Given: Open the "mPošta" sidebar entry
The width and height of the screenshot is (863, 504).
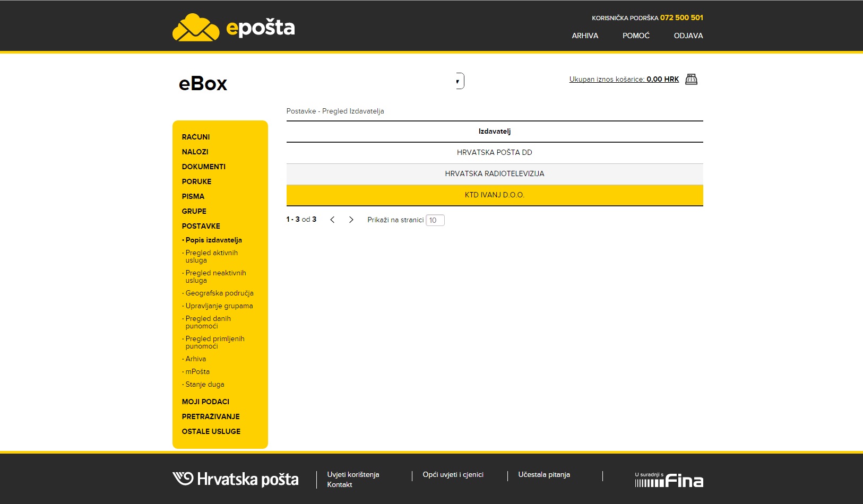Looking at the screenshot, I should (197, 371).
